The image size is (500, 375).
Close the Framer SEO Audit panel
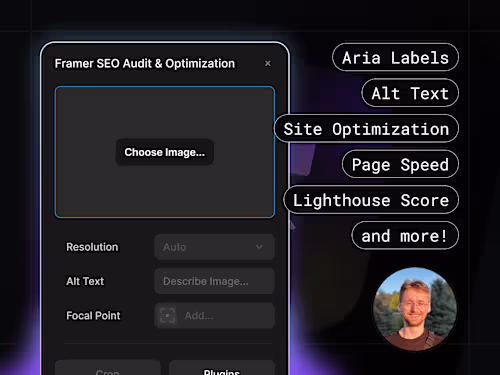coord(268,63)
